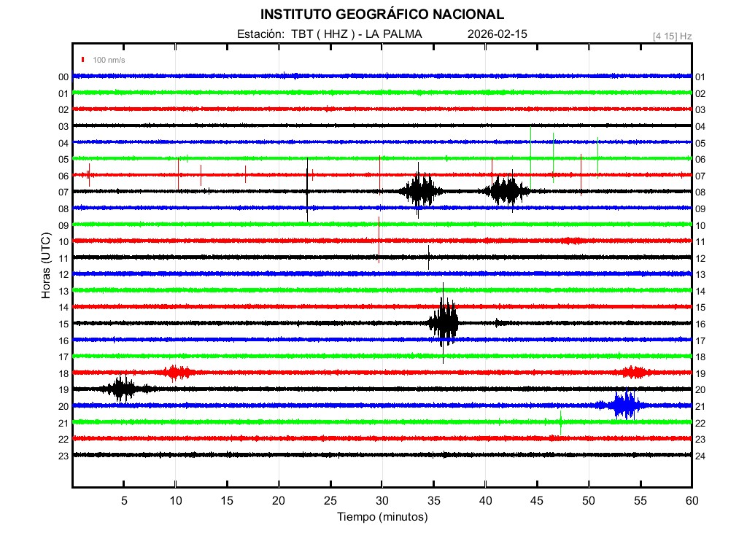This screenshot has width=747, height=560.
Task: Click the Horas (UTC) axis label
Action: click(x=45, y=266)
